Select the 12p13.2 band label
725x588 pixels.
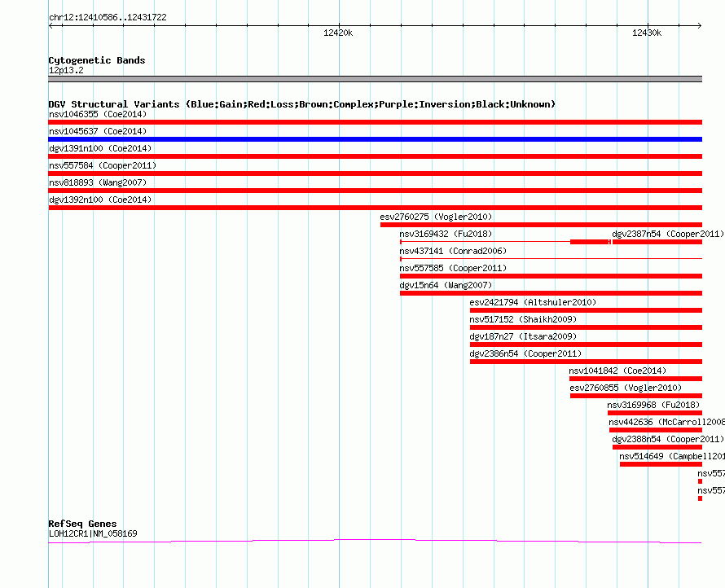click(x=66, y=70)
